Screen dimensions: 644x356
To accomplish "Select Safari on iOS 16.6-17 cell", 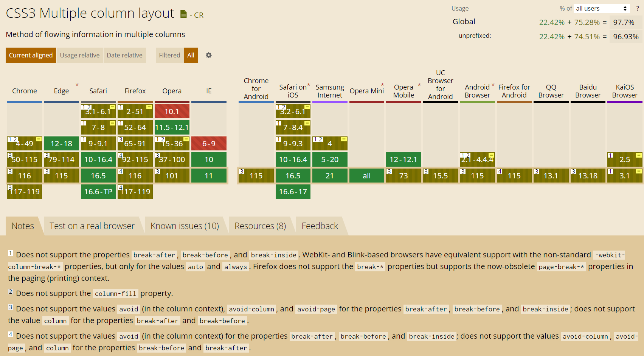I will [293, 192].
